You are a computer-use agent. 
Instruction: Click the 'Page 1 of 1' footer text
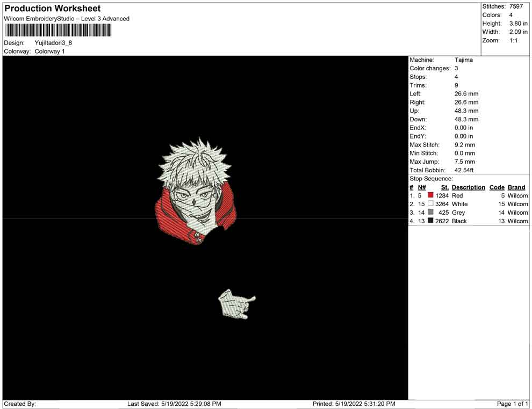coord(512,404)
